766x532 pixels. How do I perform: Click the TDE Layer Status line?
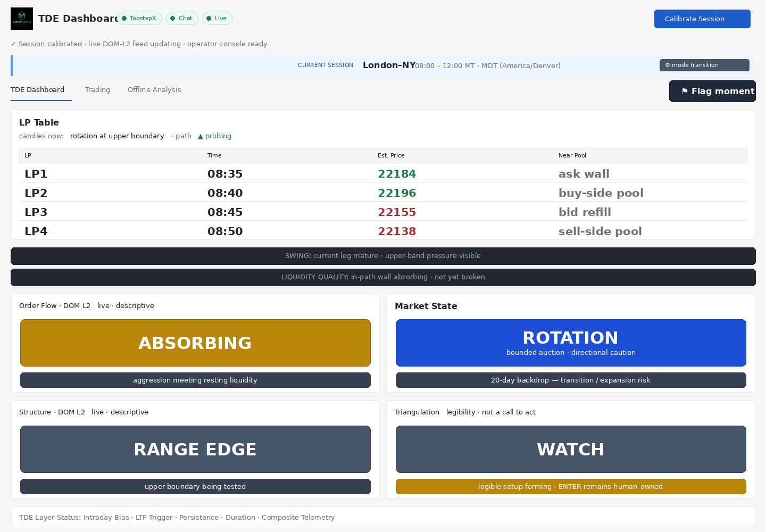point(177,517)
